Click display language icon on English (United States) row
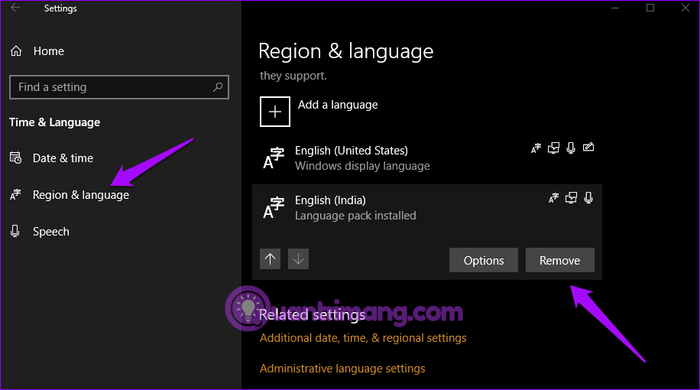 [x=536, y=148]
